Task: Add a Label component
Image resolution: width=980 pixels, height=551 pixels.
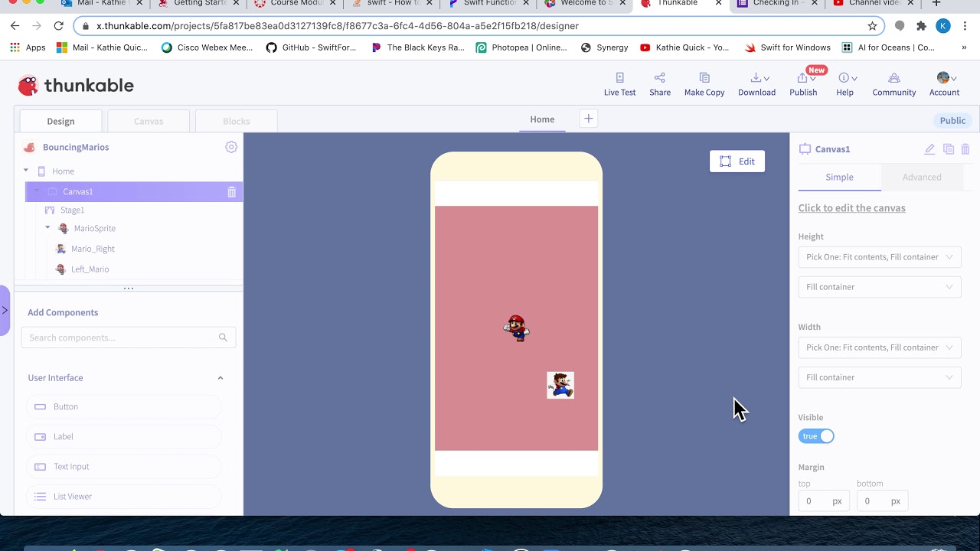Action: [124, 437]
